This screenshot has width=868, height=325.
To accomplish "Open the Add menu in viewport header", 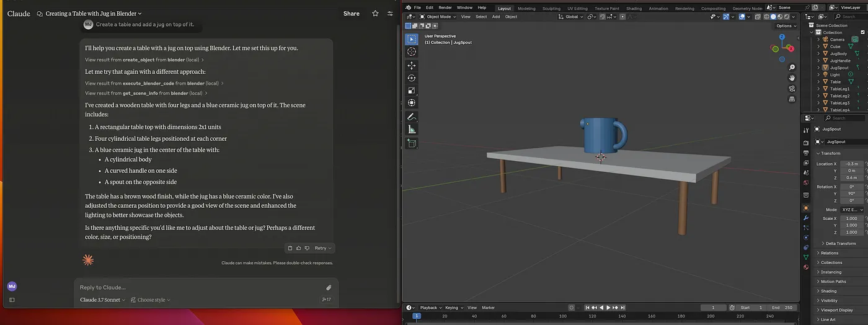I will 496,17.
